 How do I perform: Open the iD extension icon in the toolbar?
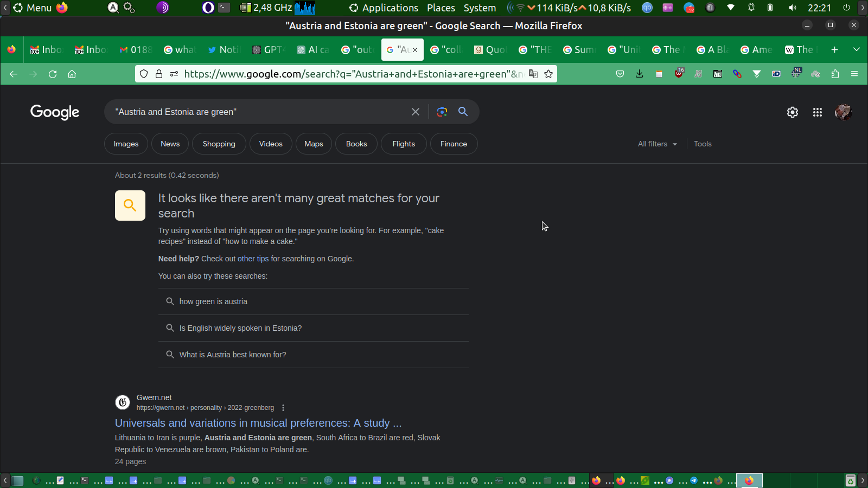(x=776, y=74)
